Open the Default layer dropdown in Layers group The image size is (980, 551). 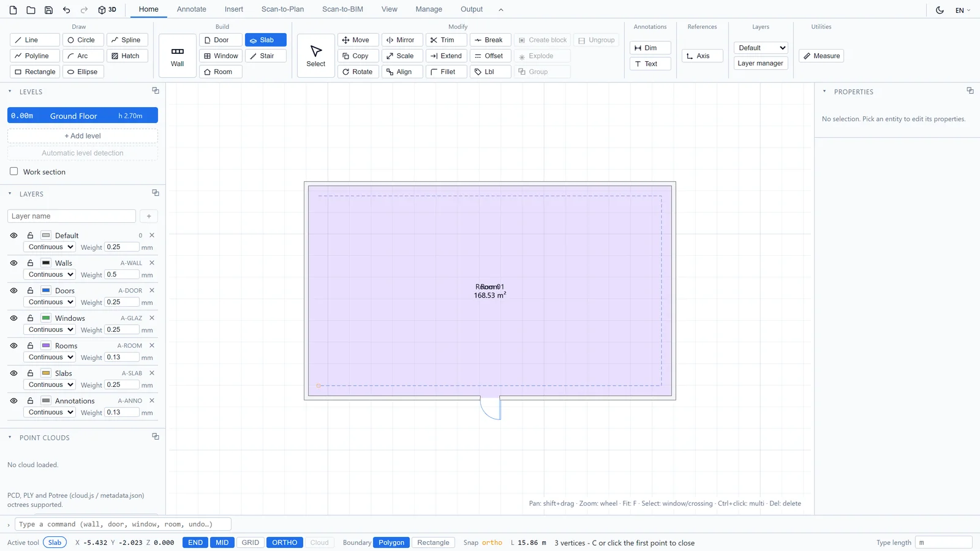pyautogui.click(x=761, y=48)
